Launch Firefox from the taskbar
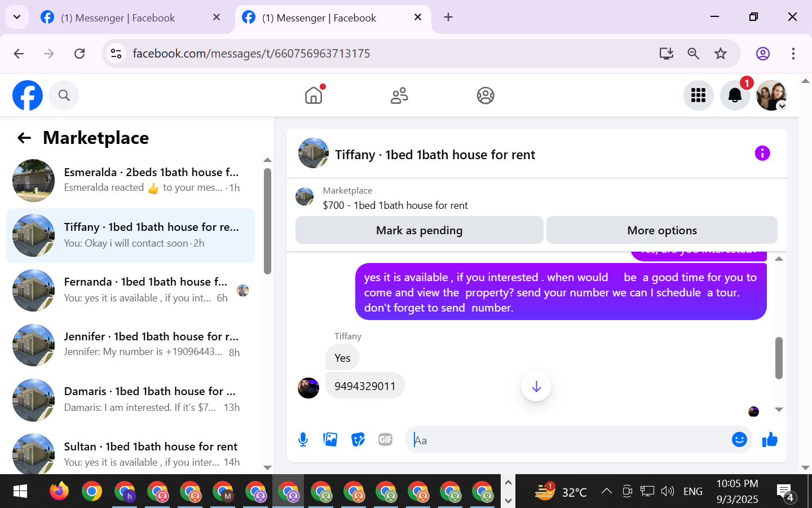 tap(59, 492)
